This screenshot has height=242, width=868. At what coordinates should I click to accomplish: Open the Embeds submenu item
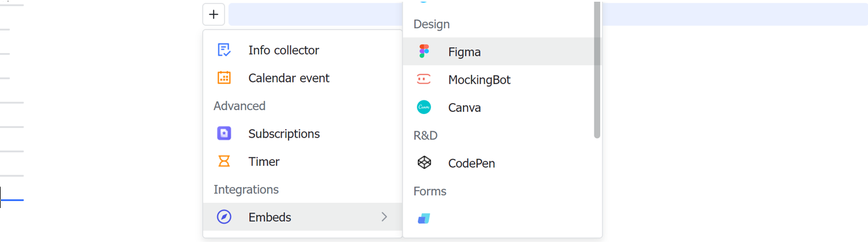click(x=302, y=217)
